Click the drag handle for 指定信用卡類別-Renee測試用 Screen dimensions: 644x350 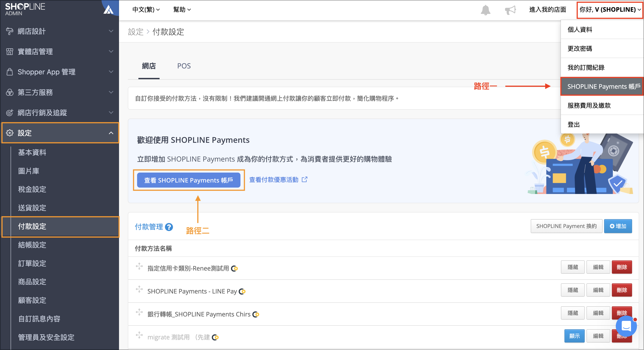pos(139,266)
